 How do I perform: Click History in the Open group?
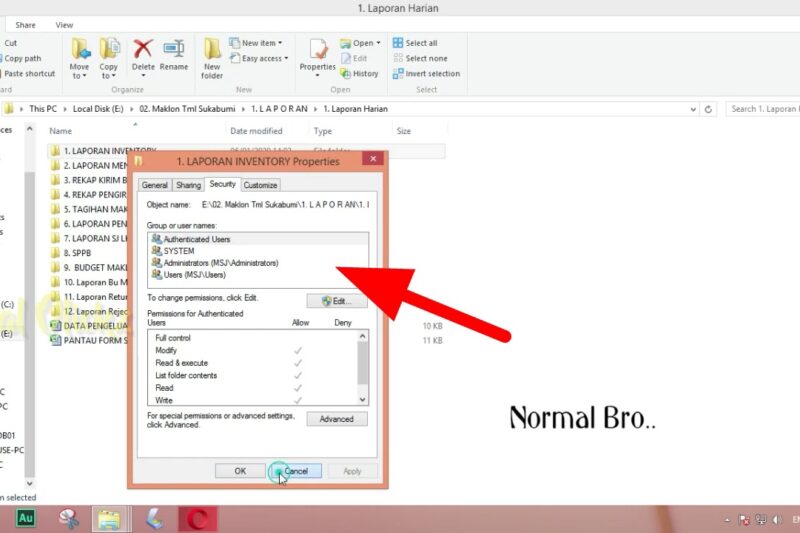[x=360, y=73]
